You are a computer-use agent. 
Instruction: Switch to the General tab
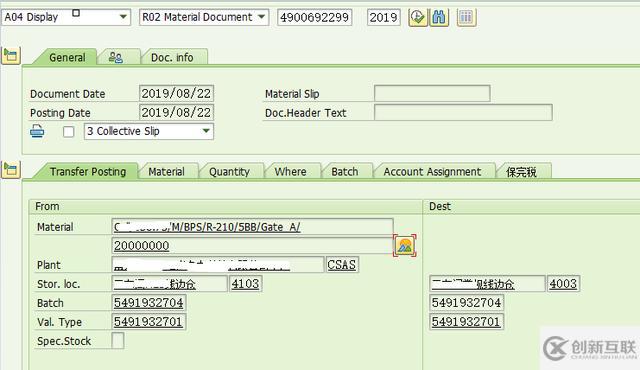(x=67, y=58)
